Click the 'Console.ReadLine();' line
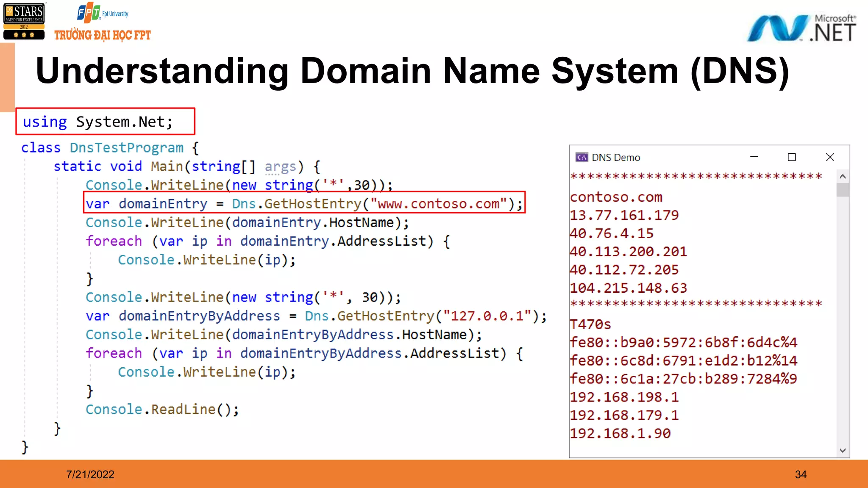868x488 pixels. click(x=162, y=410)
